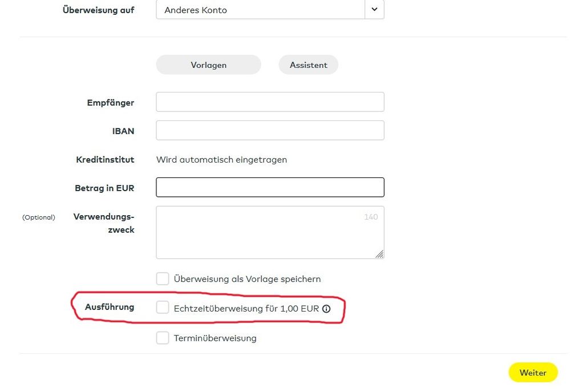Launch the Assistent helper

[308, 65]
